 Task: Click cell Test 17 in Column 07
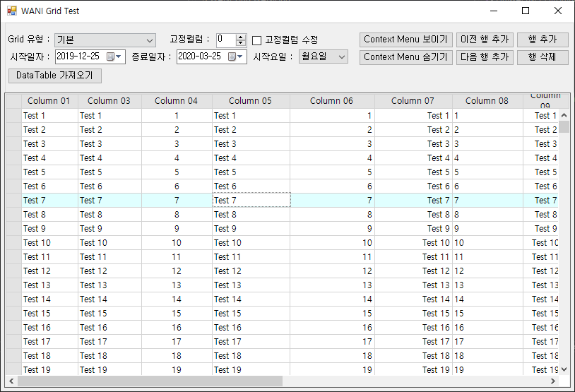click(x=413, y=341)
